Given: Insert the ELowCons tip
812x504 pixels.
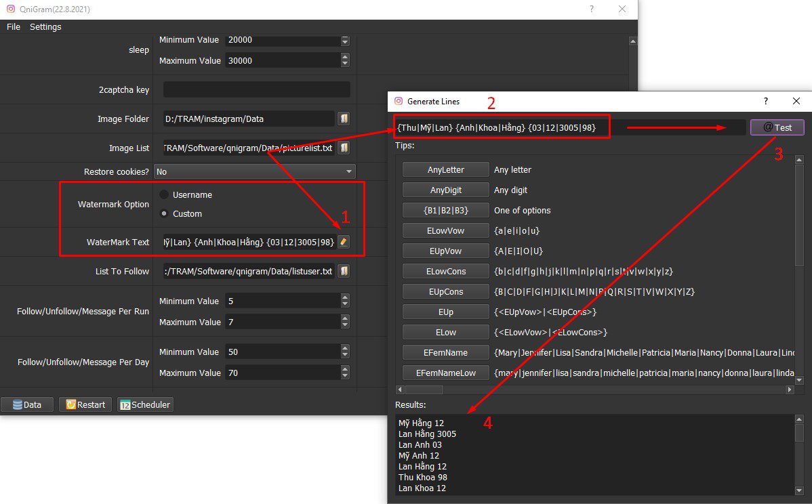Looking at the screenshot, I should (445, 271).
